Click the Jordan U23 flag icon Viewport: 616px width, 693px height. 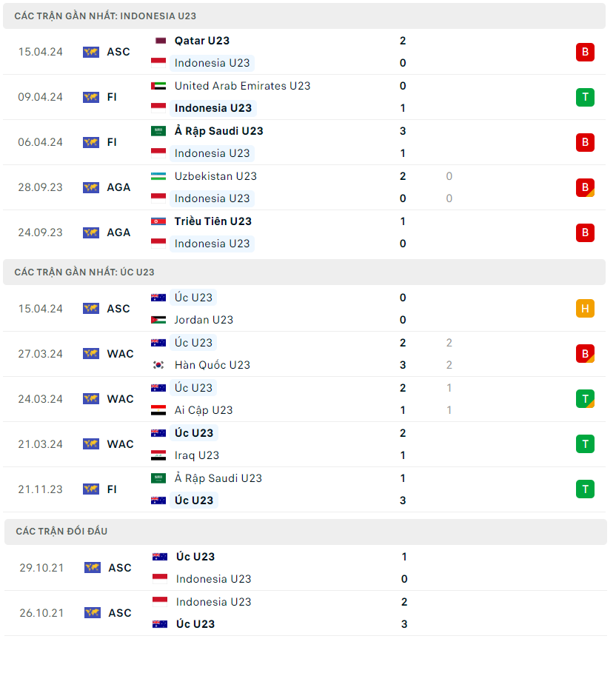pyautogui.click(x=158, y=320)
